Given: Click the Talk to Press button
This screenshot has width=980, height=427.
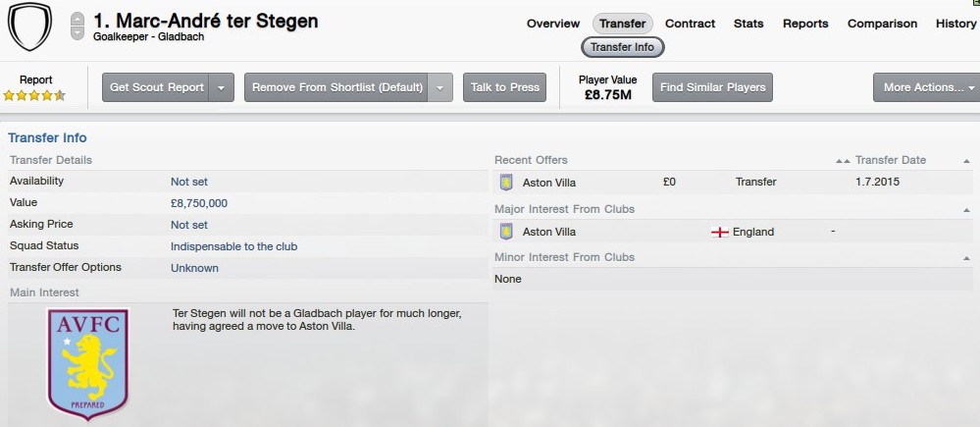Looking at the screenshot, I should (505, 87).
